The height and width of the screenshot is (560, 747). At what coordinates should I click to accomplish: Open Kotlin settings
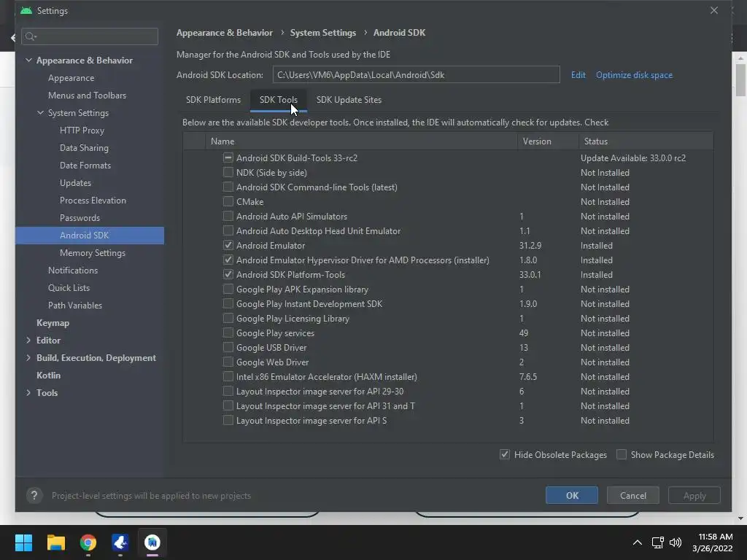[x=49, y=376]
